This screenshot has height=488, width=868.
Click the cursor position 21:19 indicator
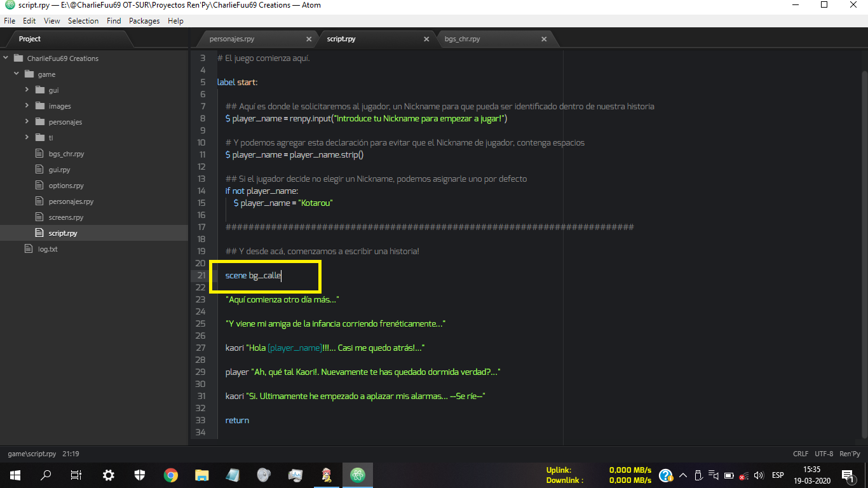tap(71, 454)
